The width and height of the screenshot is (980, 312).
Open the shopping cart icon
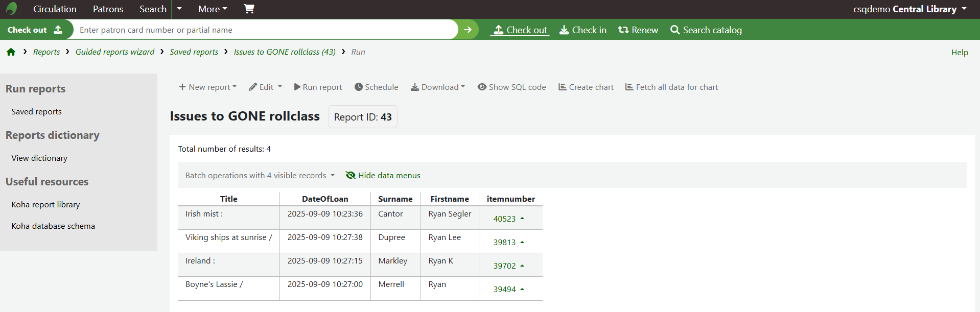tap(249, 9)
